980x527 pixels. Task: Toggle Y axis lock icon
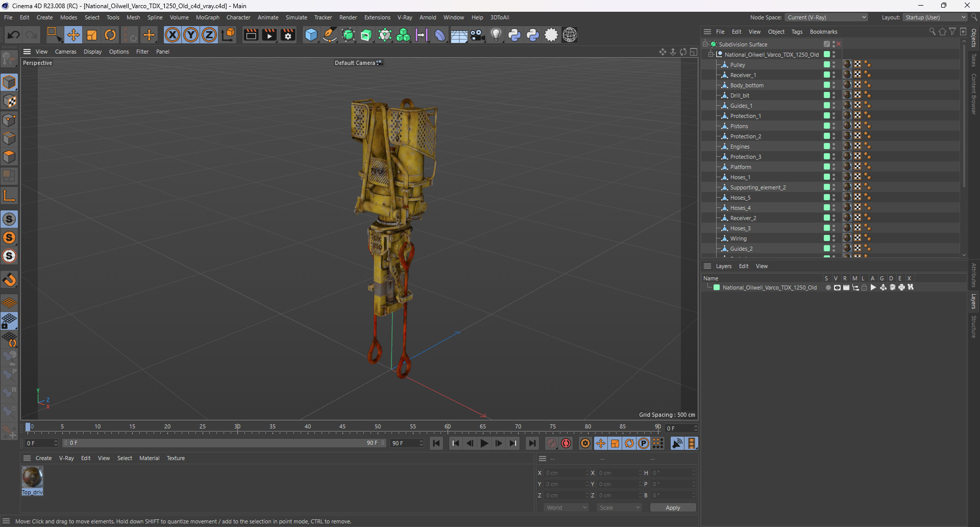tap(191, 35)
